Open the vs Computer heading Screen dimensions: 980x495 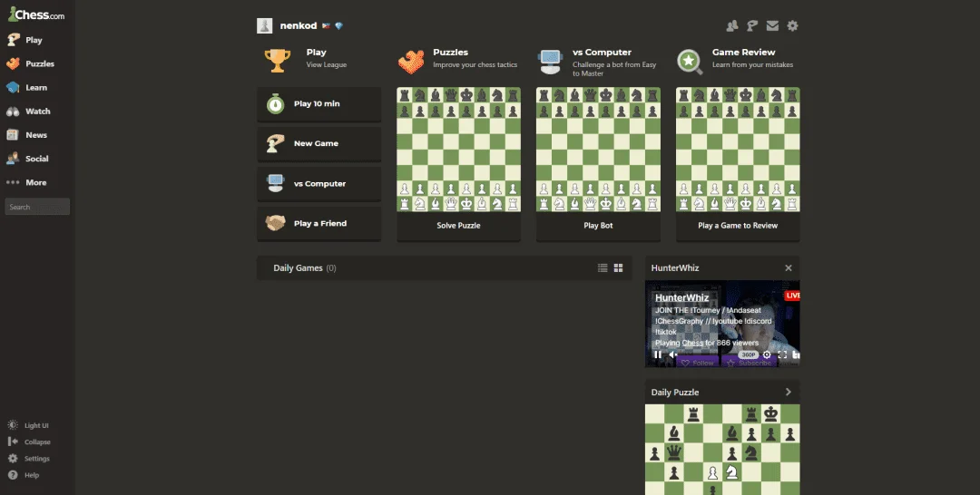(602, 53)
